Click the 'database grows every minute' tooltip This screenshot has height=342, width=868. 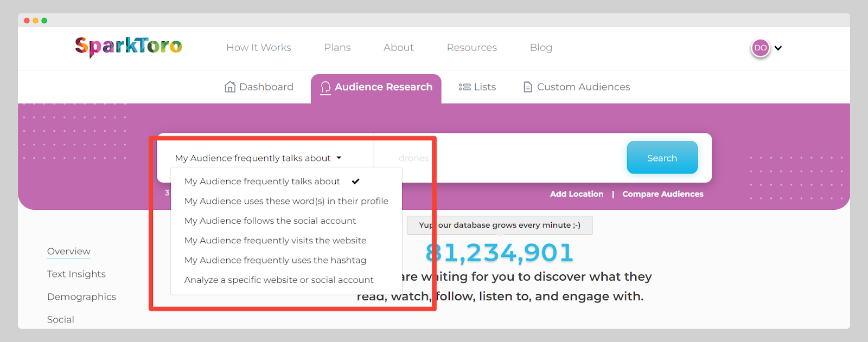pyautogui.click(x=500, y=225)
